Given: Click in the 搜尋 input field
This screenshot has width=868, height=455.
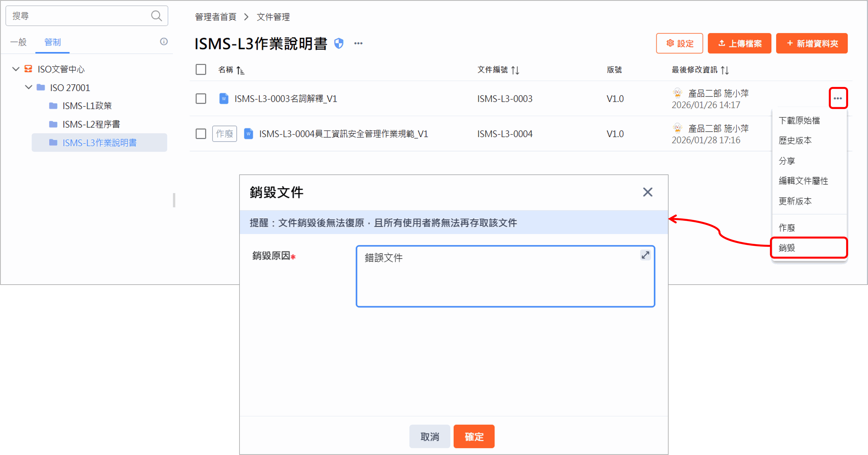Looking at the screenshot, I should pyautogui.click(x=78, y=16).
